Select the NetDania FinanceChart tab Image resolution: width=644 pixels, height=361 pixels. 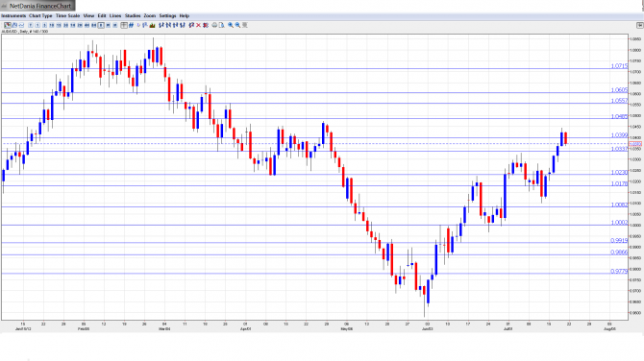pos(37,6)
